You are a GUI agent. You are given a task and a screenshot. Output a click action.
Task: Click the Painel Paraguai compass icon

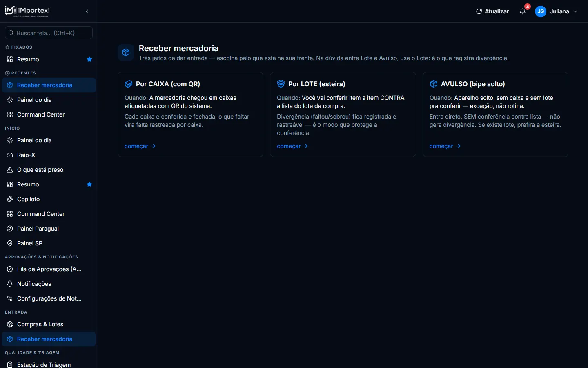point(10,229)
